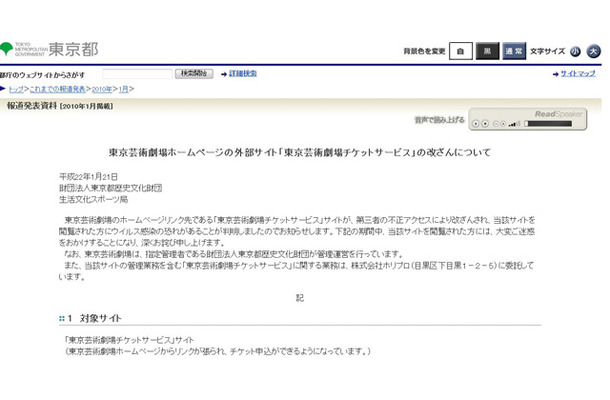This screenshot has height=400, width=610.
Task: Click the ReadSpeaker progress bar
Action: (x=548, y=124)
